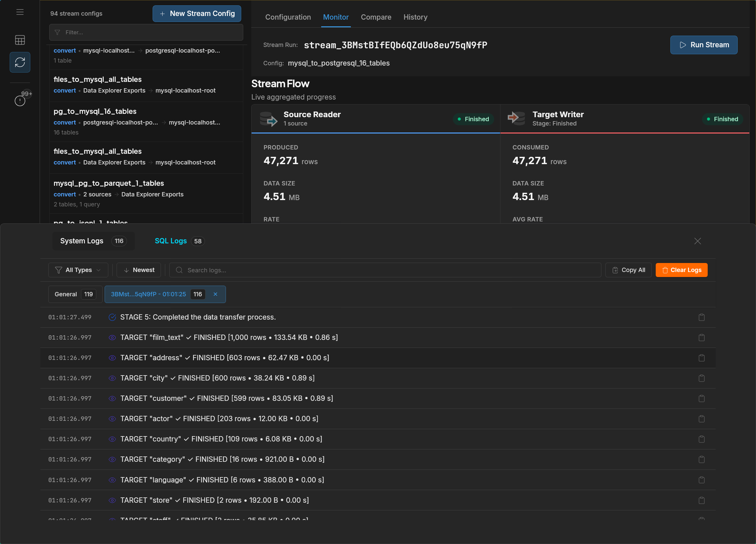Image resolution: width=756 pixels, height=544 pixels.
Task: Close the logs panel with X icon
Action: (697, 241)
